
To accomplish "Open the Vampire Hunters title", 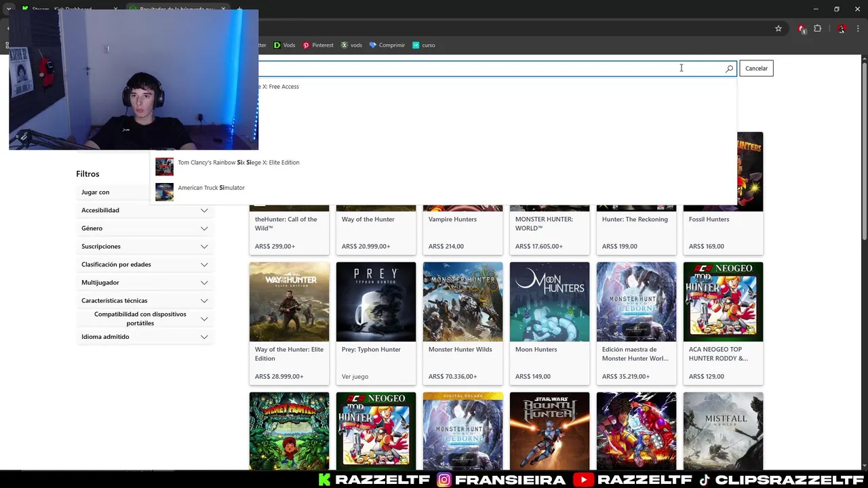I will point(452,219).
